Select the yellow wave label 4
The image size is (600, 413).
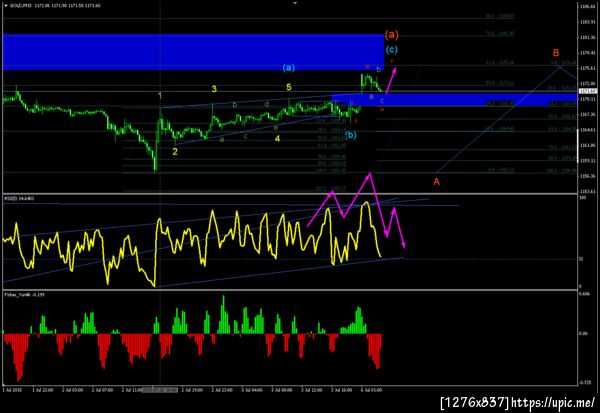click(277, 139)
